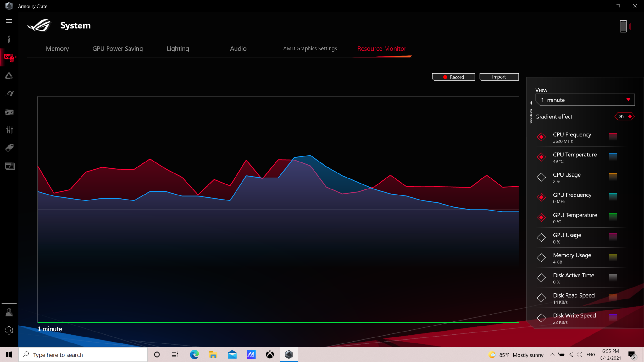Switch to the Memory tab
The width and height of the screenshot is (644, 362).
[x=57, y=49]
